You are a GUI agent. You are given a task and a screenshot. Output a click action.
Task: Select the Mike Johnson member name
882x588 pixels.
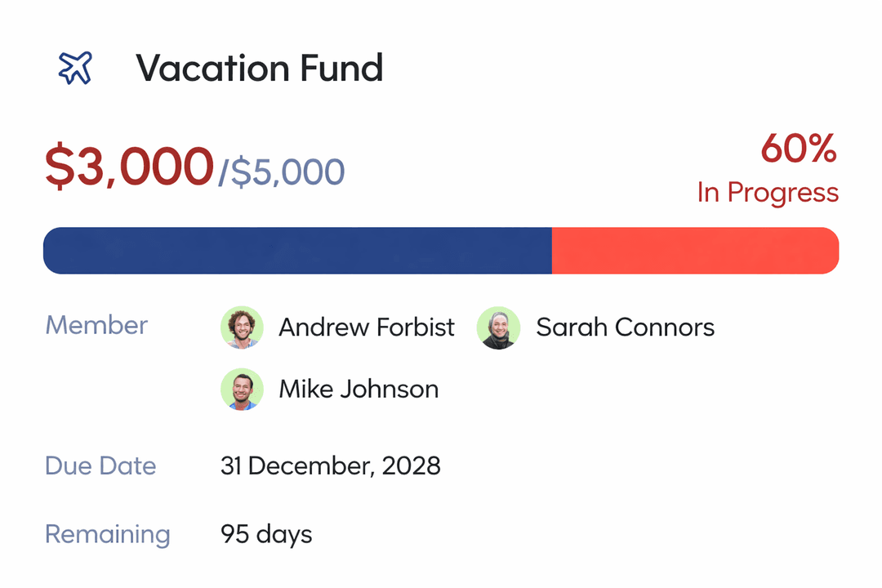[359, 389]
